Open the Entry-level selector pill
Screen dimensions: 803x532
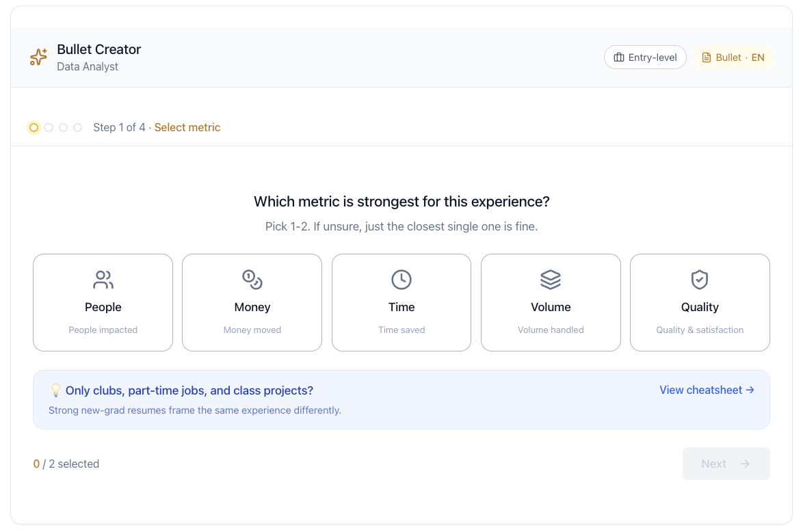click(x=645, y=57)
